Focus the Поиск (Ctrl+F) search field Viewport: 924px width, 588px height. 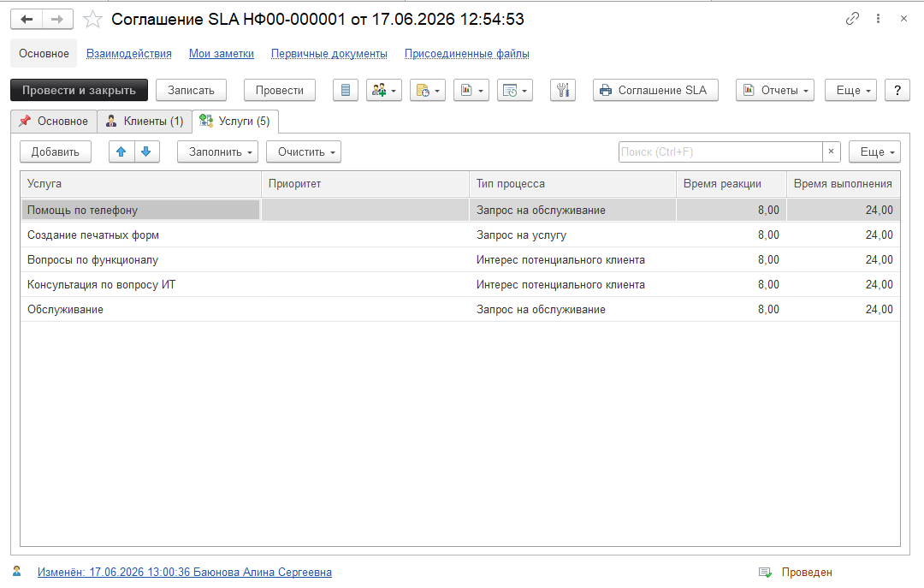pos(720,151)
